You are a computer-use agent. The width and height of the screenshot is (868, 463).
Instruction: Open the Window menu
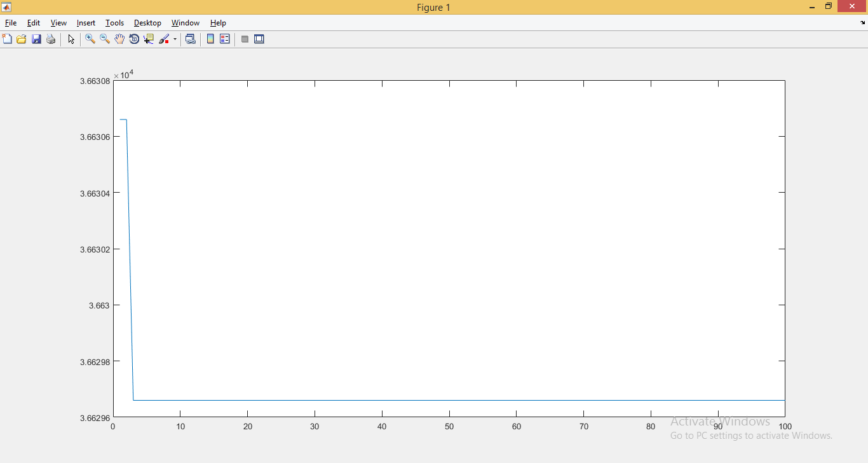[186, 23]
